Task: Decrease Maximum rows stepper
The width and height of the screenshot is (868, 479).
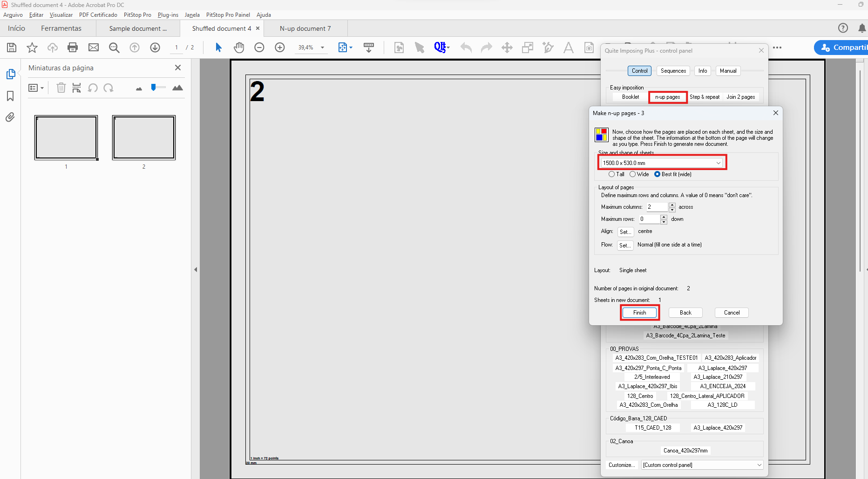Action: (664, 222)
